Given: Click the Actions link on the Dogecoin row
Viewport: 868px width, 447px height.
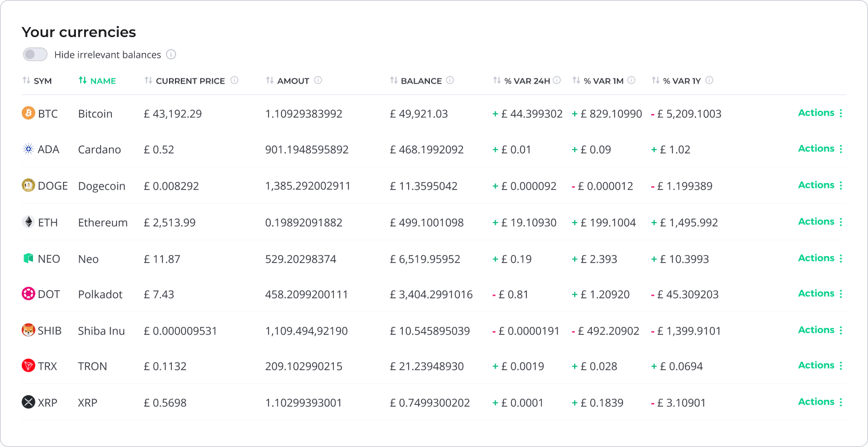Looking at the screenshot, I should pos(816,185).
